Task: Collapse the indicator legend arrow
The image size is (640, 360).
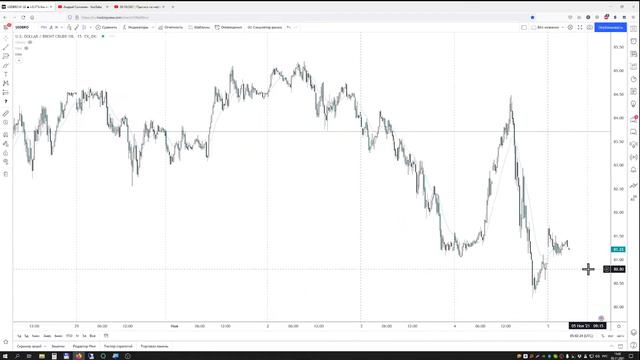Action: click(19, 60)
